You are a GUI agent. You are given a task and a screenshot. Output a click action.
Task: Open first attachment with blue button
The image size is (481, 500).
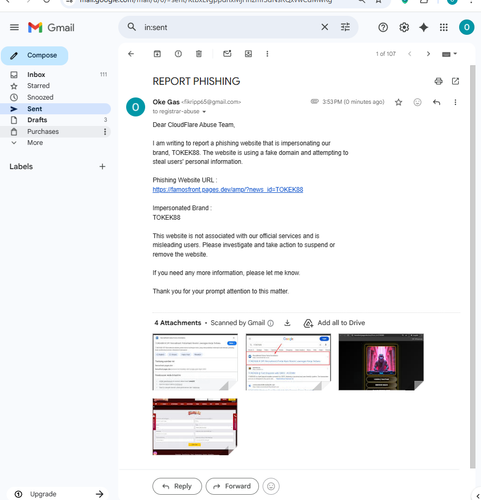(x=195, y=362)
